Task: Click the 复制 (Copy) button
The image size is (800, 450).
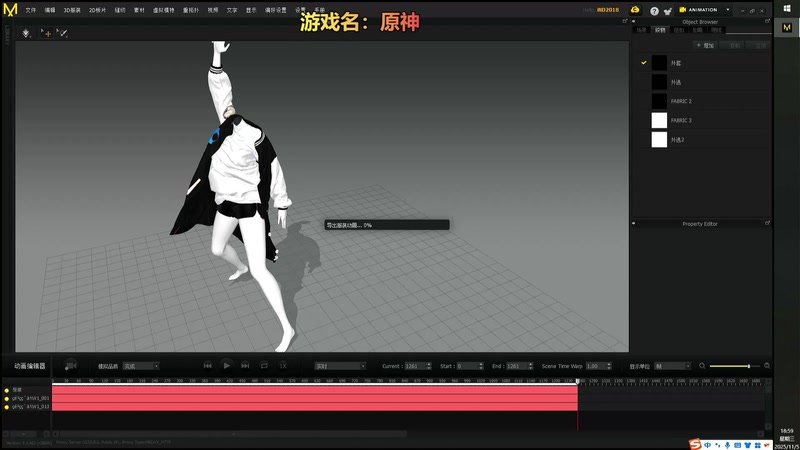Action: pos(734,45)
